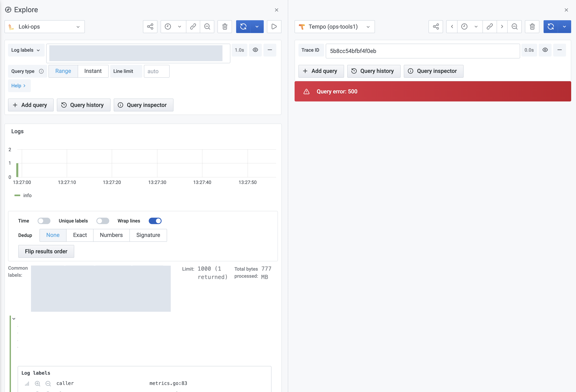Viewport: 576px width, 392px height.
Task: Click the zoom out time range icon in Loki pane
Action: [x=207, y=26]
